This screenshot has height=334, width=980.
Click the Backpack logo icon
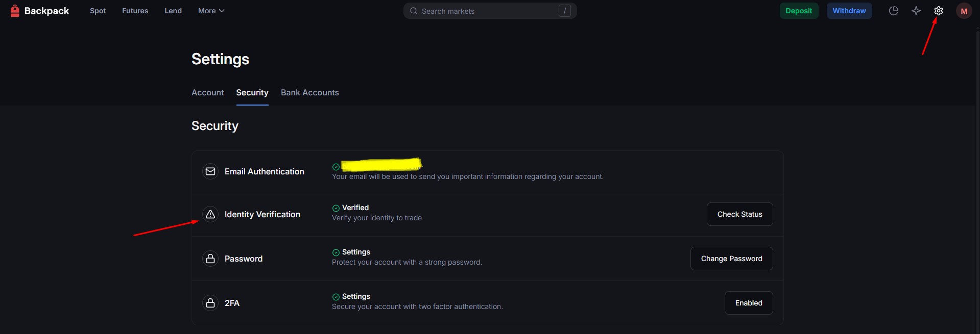tap(15, 11)
